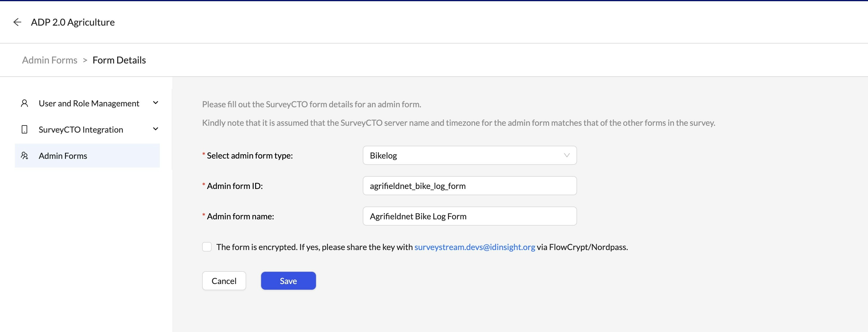
Task: Expand SurveyCTO Integration chevron
Action: 155,129
